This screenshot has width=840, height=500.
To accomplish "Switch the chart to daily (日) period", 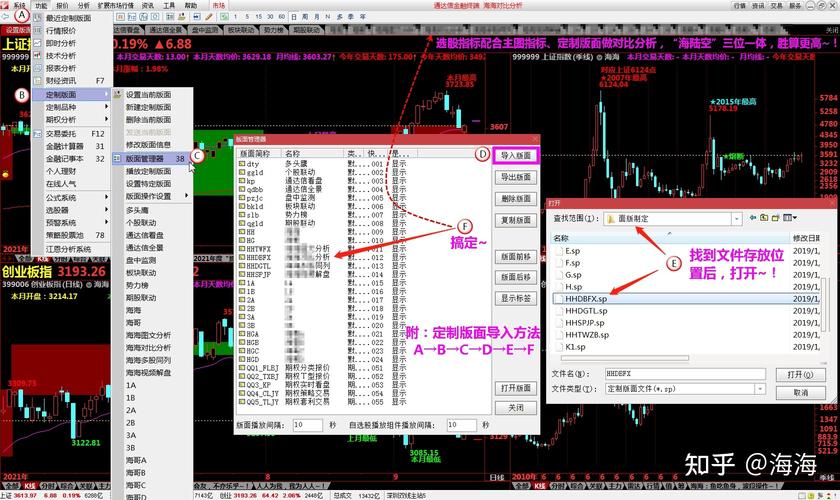I will (x=294, y=17).
